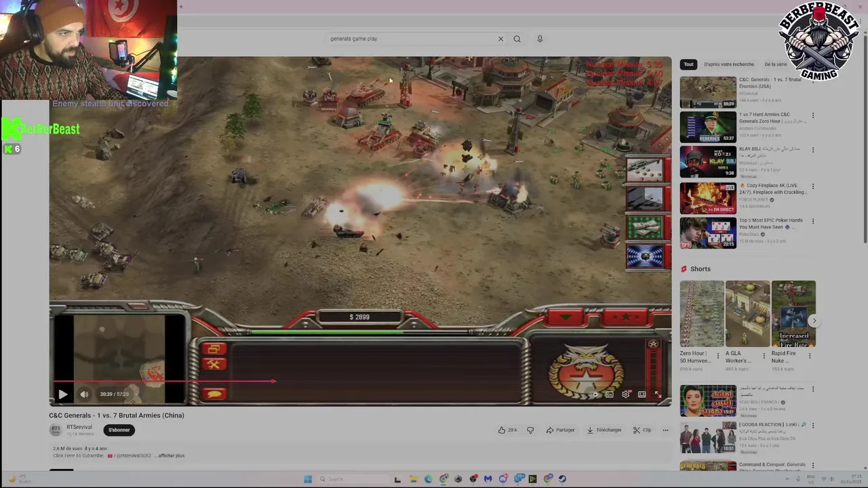
Task: Open the RTSrevival channel avatar
Action: [56, 430]
